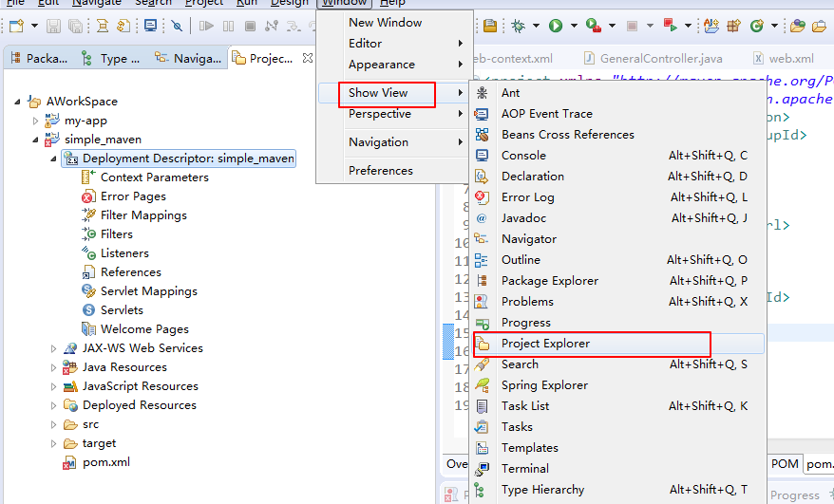
Task: Collapse the simple_maven project node
Action: pos(36,140)
